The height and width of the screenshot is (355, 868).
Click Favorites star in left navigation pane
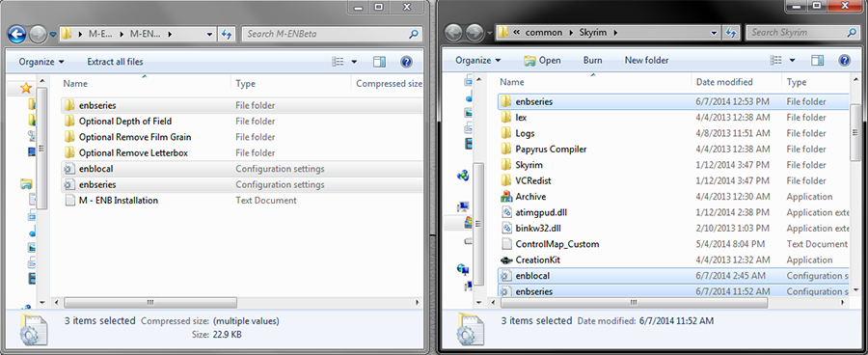(x=25, y=88)
